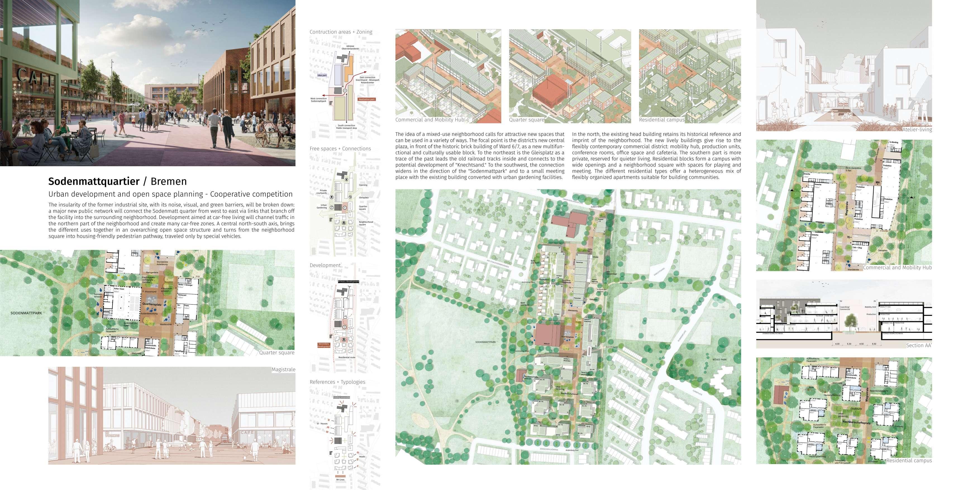980x490 pixels.
Task: Click the paragraph beginning 'The insularity of the former'
Action: pos(171,220)
